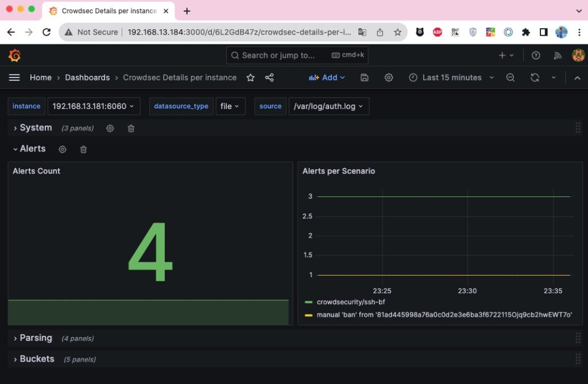Image resolution: width=588 pixels, height=384 pixels.
Task: Open the Add panel dropdown
Action: 327,77
